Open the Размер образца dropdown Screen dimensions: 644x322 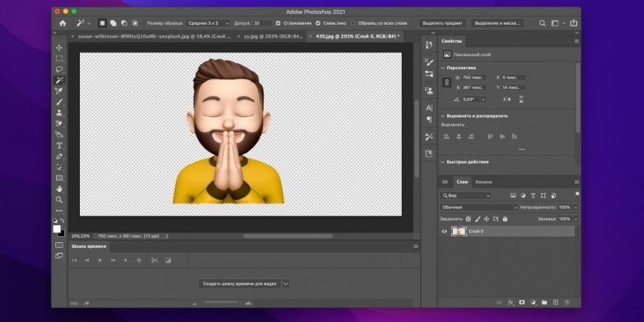point(208,23)
